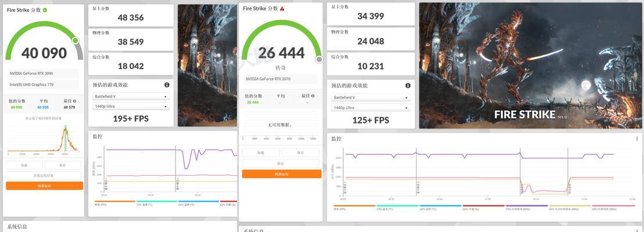
Task: Click 保存 button in RTX 3090 window
Action: (x=63, y=165)
